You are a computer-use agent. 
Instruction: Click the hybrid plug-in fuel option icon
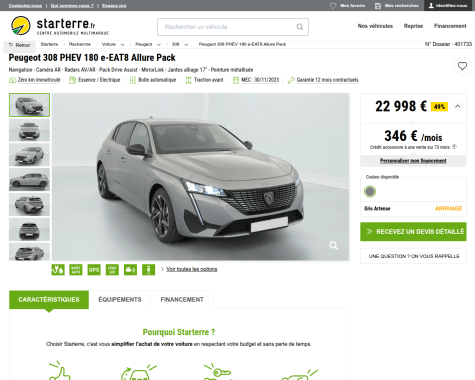58,269
